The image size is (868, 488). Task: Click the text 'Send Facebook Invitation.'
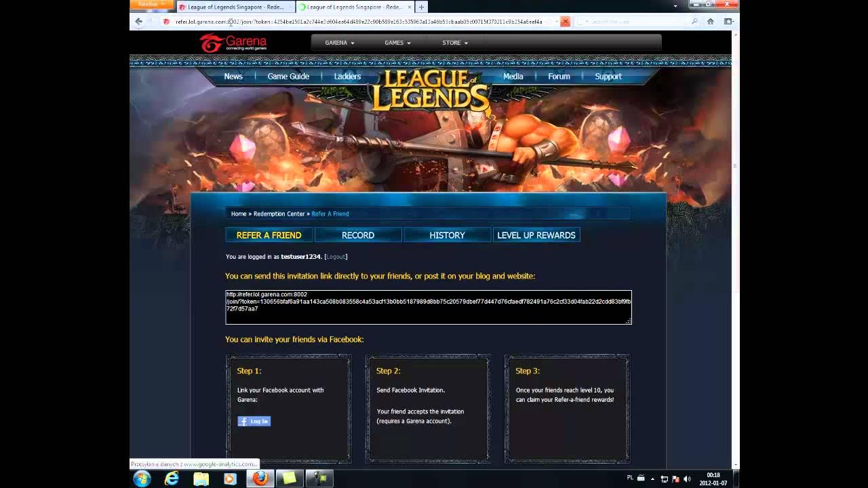pos(411,390)
